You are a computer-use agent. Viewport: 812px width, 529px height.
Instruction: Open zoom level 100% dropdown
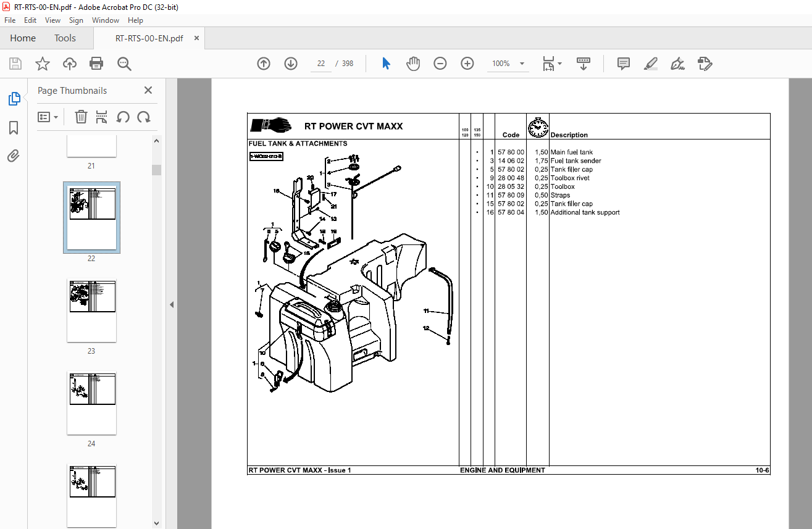[509, 64]
